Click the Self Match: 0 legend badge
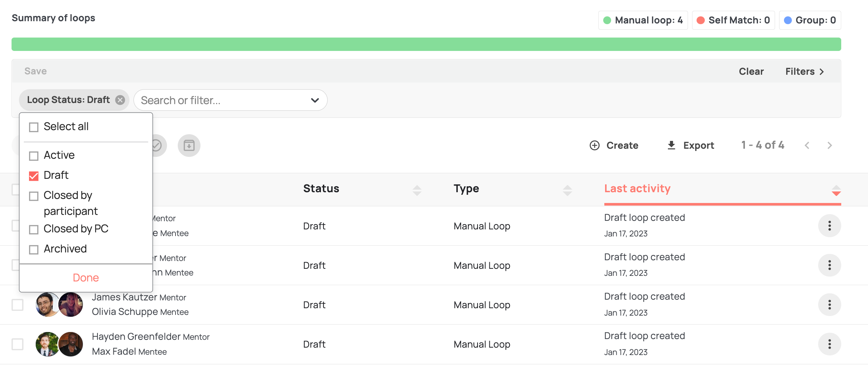 (x=733, y=20)
